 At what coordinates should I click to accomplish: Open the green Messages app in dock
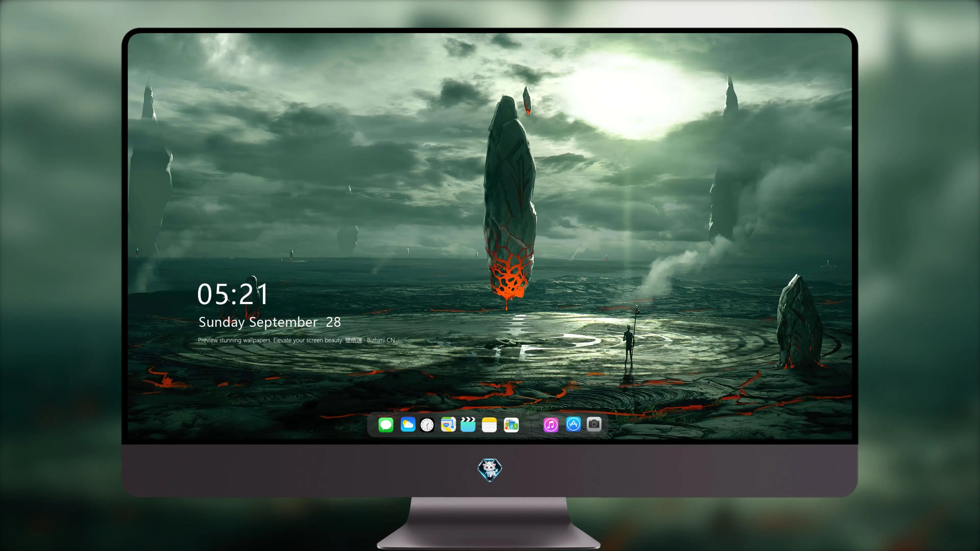coord(386,425)
